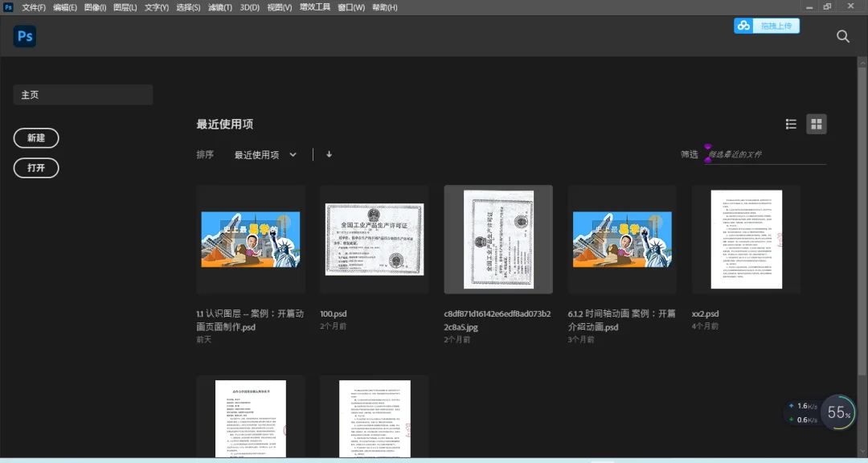Open the c8df871d...jpg rotated certificate thumbnail

pyautogui.click(x=498, y=240)
